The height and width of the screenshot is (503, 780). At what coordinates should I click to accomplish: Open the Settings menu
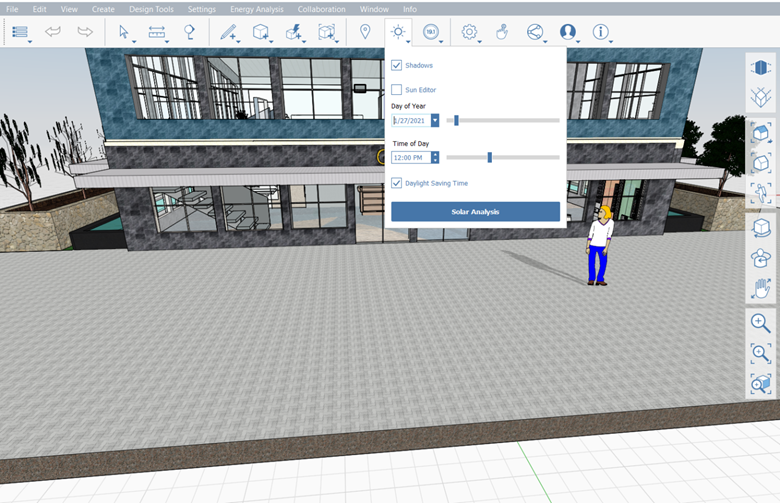[201, 9]
